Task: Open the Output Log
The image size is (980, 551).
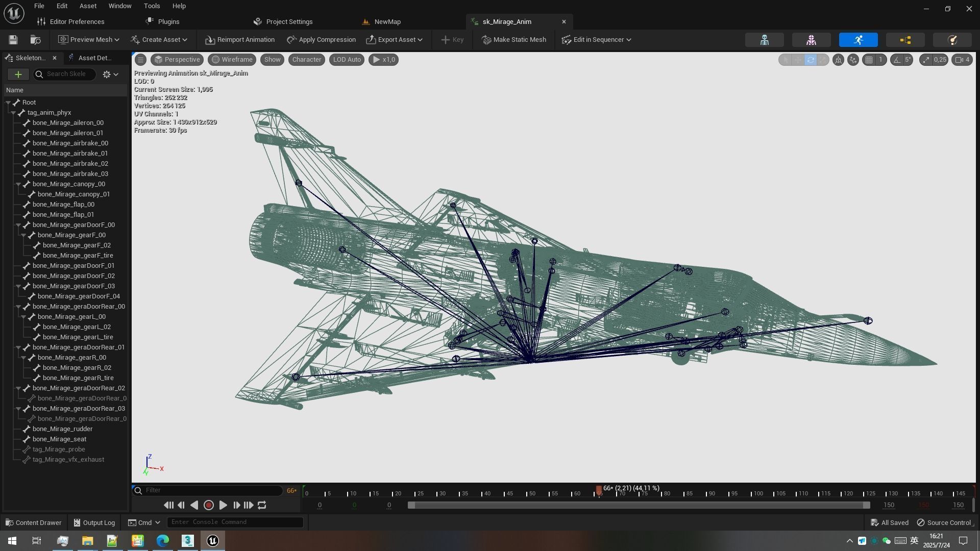Action: click(94, 523)
